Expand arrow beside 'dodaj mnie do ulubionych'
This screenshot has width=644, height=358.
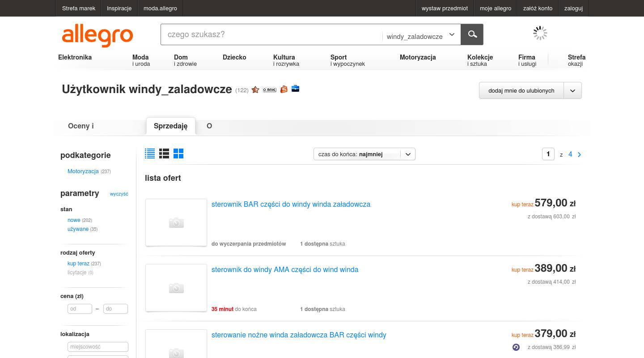(572, 90)
